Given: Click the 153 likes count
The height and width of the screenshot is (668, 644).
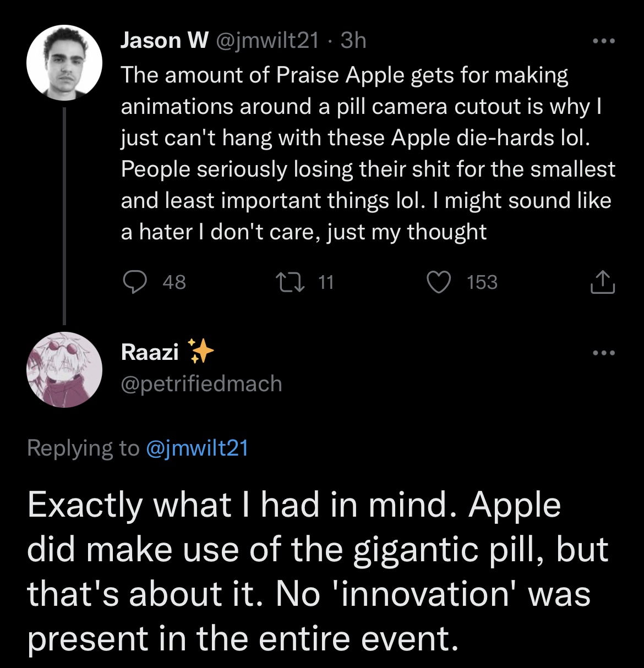Looking at the screenshot, I should (x=482, y=282).
